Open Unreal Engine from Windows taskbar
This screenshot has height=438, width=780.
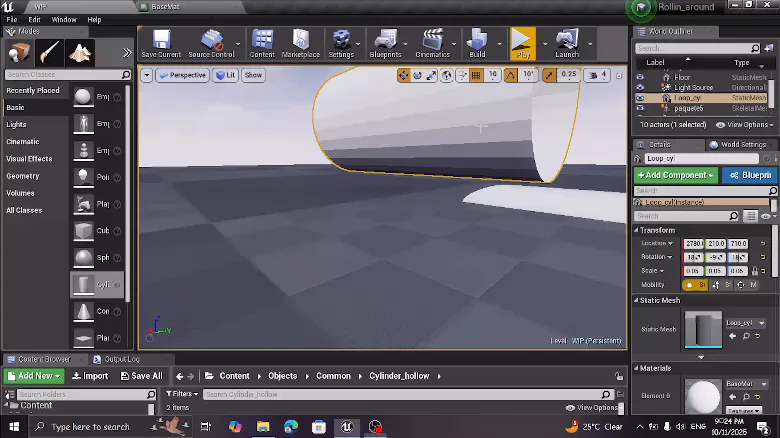347,427
